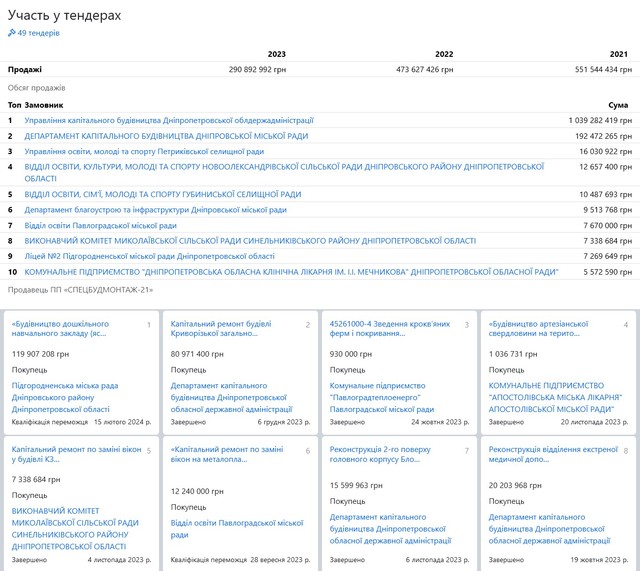Click the amount 80 971 400 грн in card 2
Viewport: 640px width, 571px height.
(x=197, y=354)
